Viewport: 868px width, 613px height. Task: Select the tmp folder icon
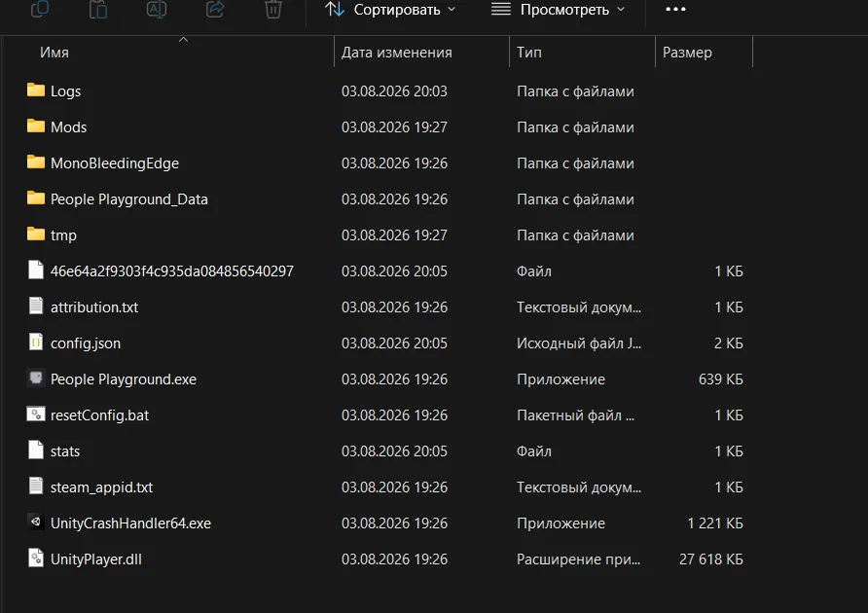[x=36, y=234]
